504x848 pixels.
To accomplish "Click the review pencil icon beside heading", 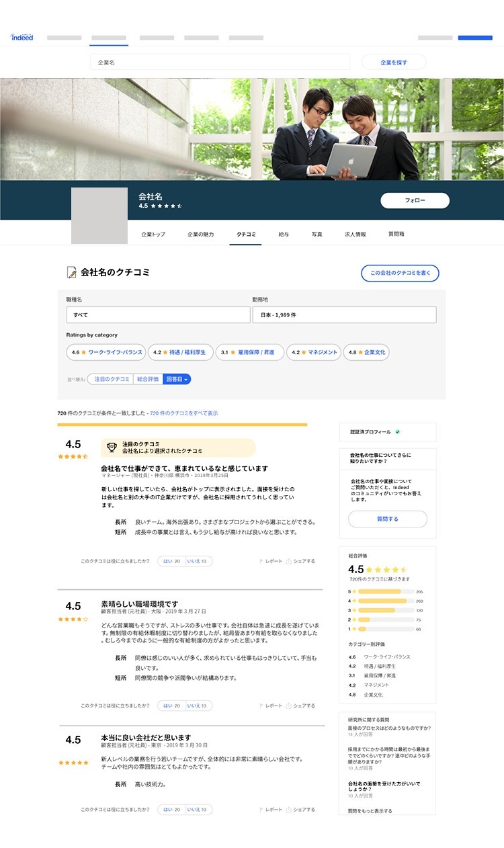I will 71,272.
